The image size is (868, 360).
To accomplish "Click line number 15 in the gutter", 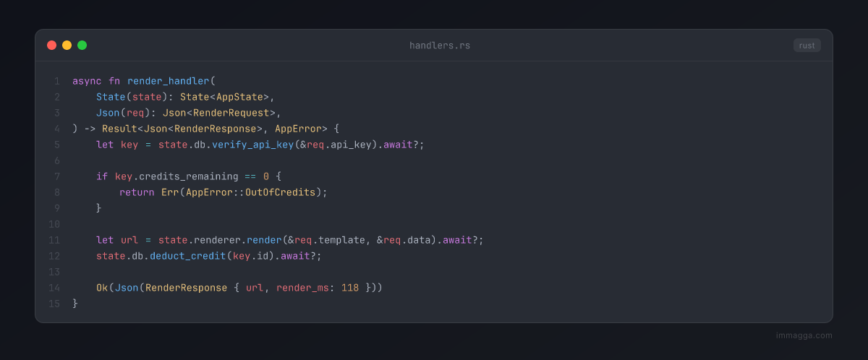I will pyautogui.click(x=54, y=304).
